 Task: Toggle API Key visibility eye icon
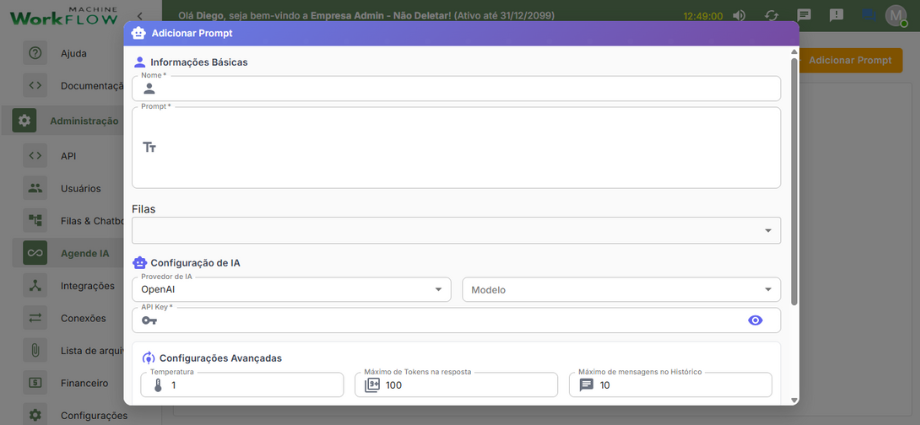tap(755, 320)
